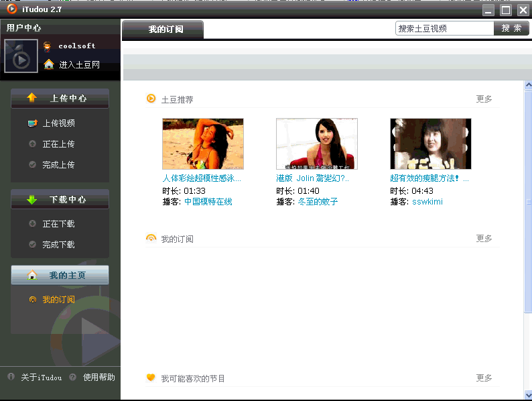Open the 进入土豆网 link

79,64
